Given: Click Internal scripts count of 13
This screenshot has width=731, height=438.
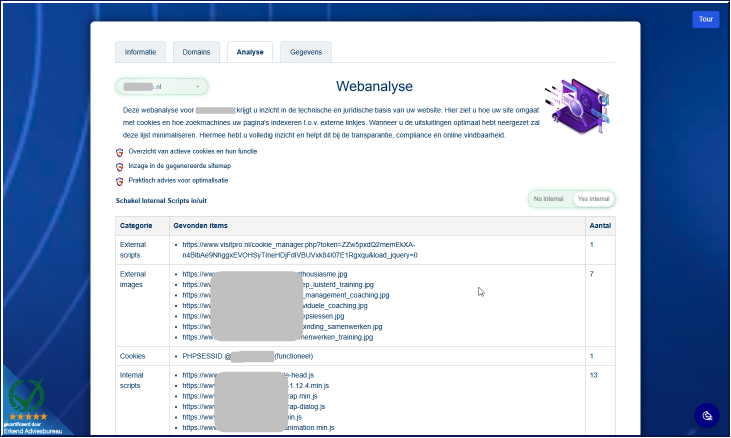Looking at the screenshot, I should coord(593,375).
